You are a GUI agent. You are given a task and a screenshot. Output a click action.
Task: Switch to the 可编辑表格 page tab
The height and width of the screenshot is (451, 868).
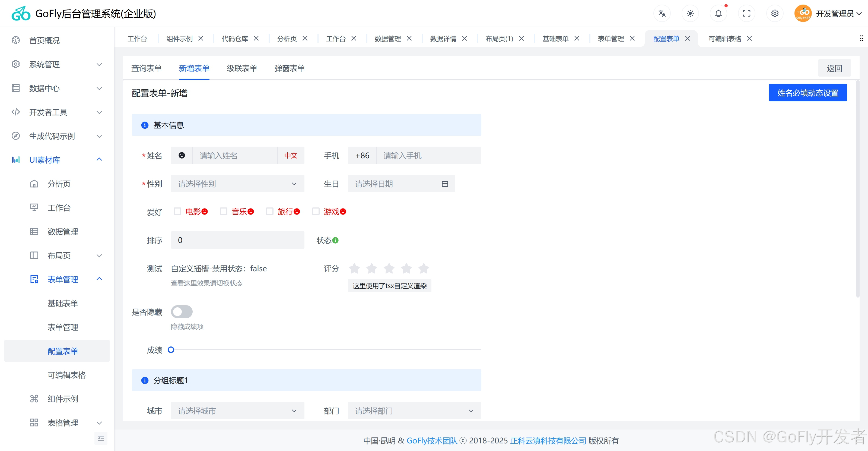point(724,39)
